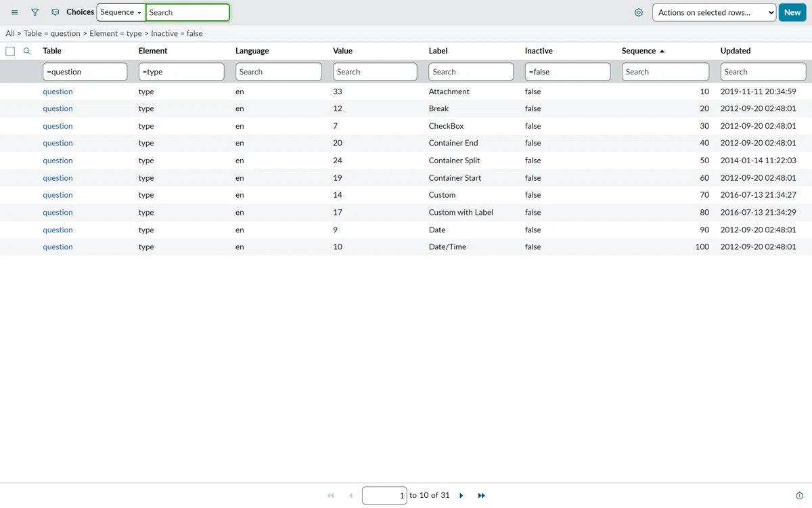Check the select all rows checkbox

pyautogui.click(x=10, y=51)
